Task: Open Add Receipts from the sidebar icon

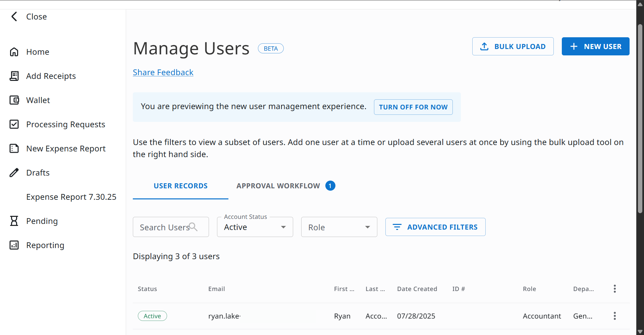Action: pyautogui.click(x=14, y=76)
